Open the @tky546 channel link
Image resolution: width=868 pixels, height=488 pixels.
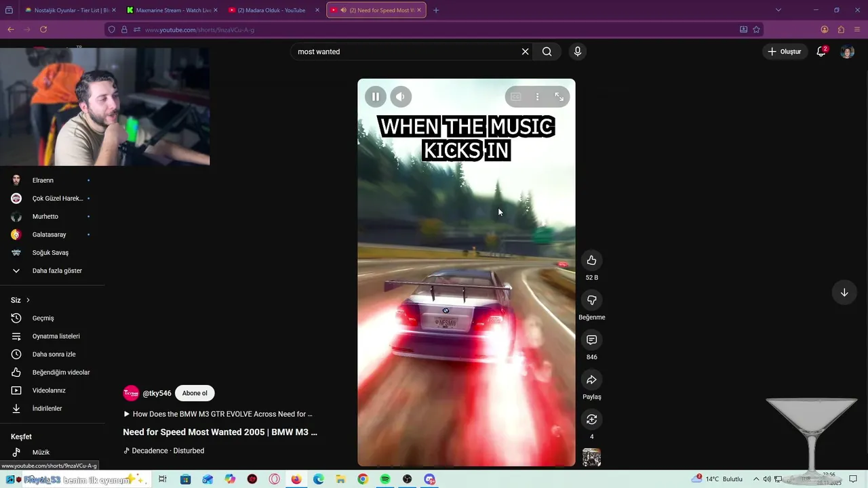click(x=157, y=393)
